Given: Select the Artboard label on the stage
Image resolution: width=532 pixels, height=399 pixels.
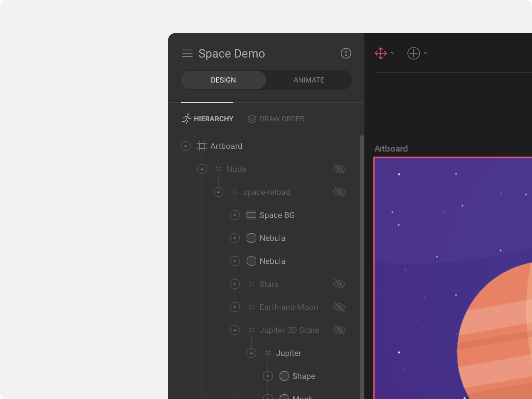Looking at the screenshot, I should click(x=391, y=149).
